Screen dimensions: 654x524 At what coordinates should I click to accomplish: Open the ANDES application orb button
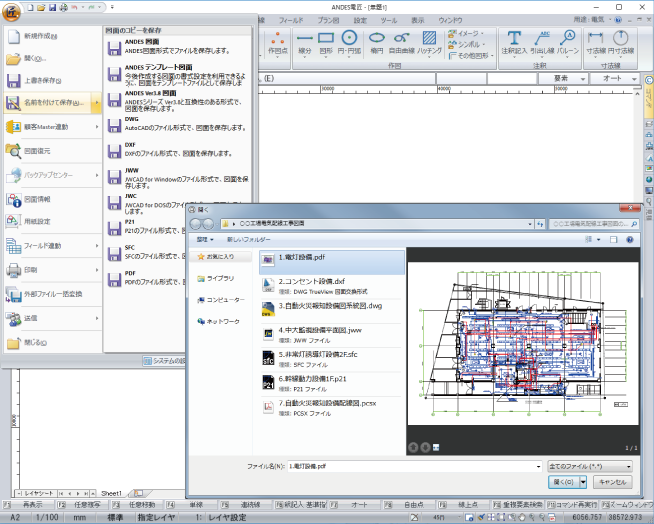[x=10, y=12]
